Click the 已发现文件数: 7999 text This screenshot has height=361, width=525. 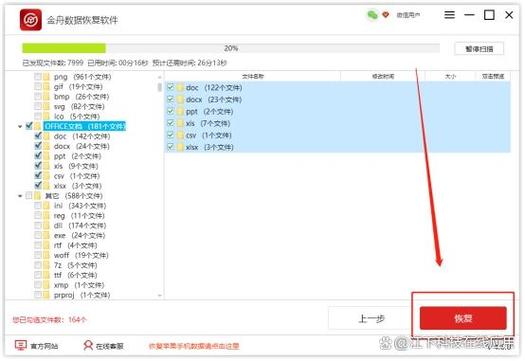[x=53, y=63]
